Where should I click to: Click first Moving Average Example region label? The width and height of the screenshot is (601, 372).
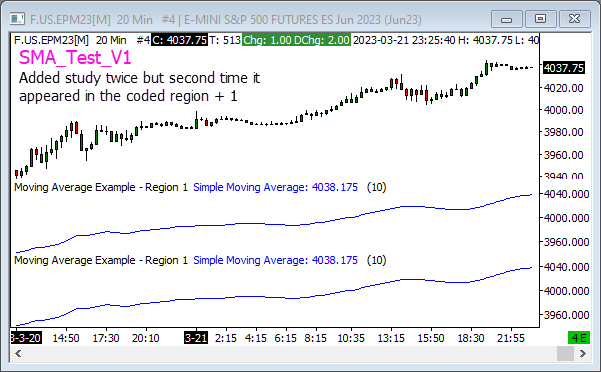(x=101, y=187)
